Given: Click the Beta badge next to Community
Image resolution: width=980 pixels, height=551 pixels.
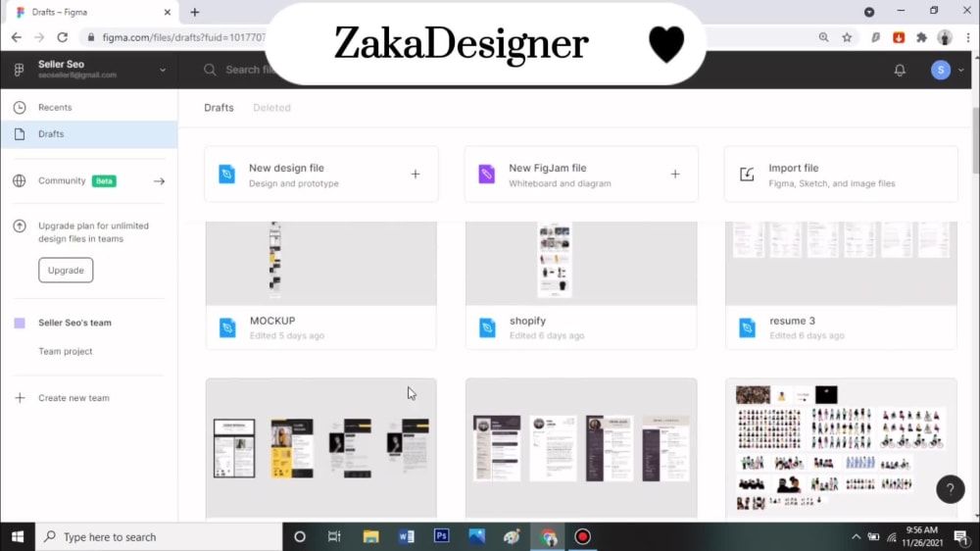Looking at the screenshot, I should [x=104, y=180].
